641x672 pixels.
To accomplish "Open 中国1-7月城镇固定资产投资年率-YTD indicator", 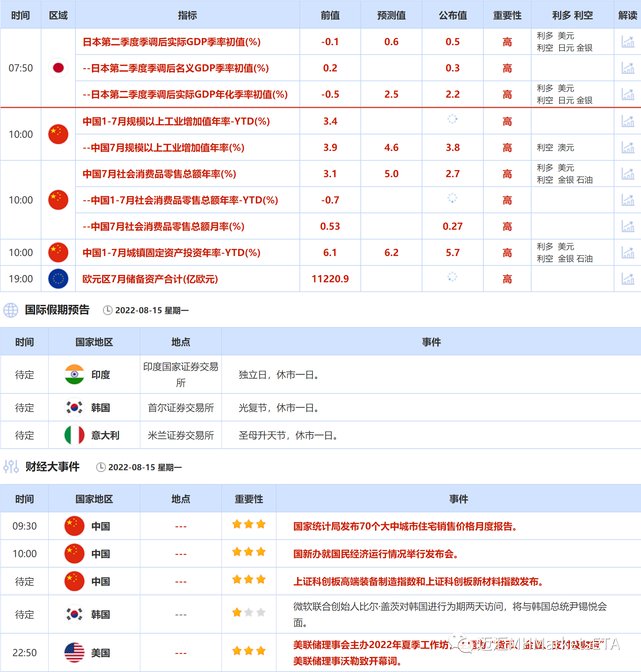I will coord(171,253).
